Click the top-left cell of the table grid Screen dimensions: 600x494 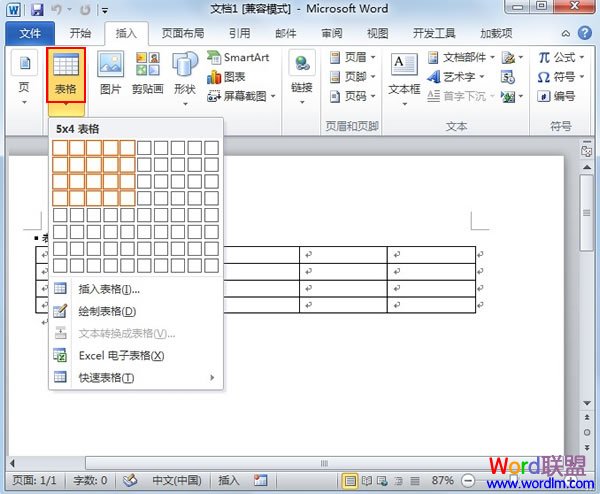point(60,148)
